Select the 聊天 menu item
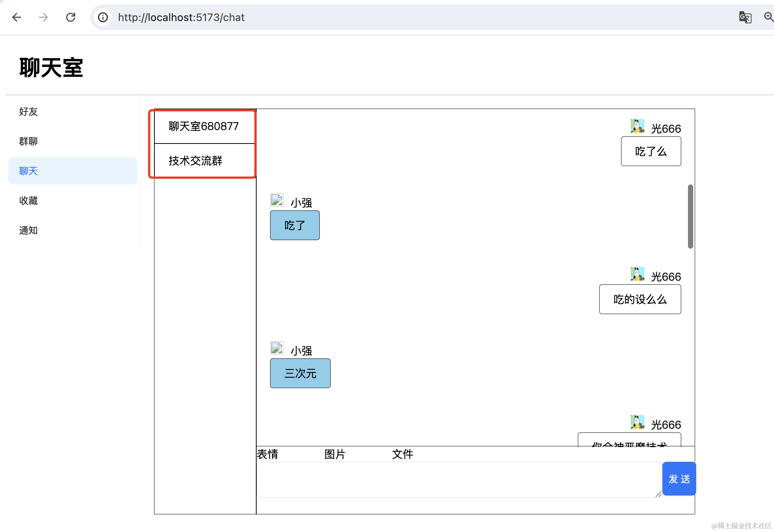The height and width of the screenshot is (532, 774). coord(29,171)
